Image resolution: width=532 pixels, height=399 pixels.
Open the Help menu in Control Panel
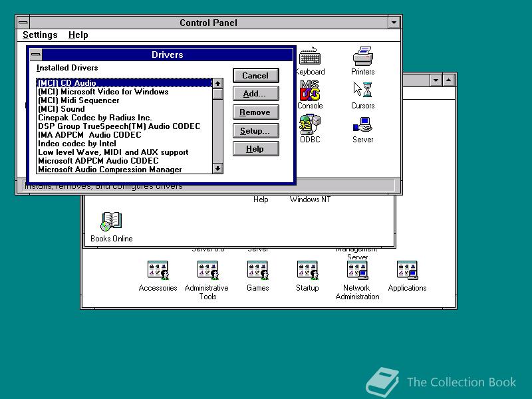click(x=78, y=35)
